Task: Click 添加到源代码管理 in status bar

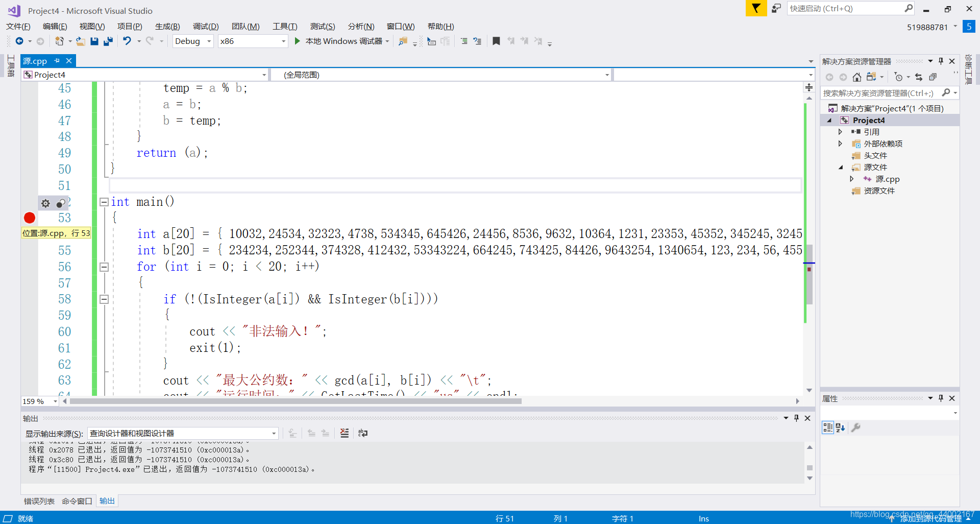Action: pyautogui.click(x=930, y=518)
